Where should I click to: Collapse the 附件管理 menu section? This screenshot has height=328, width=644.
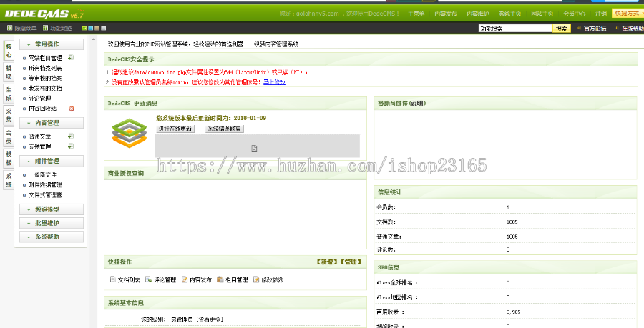click(x=52, y=161)
